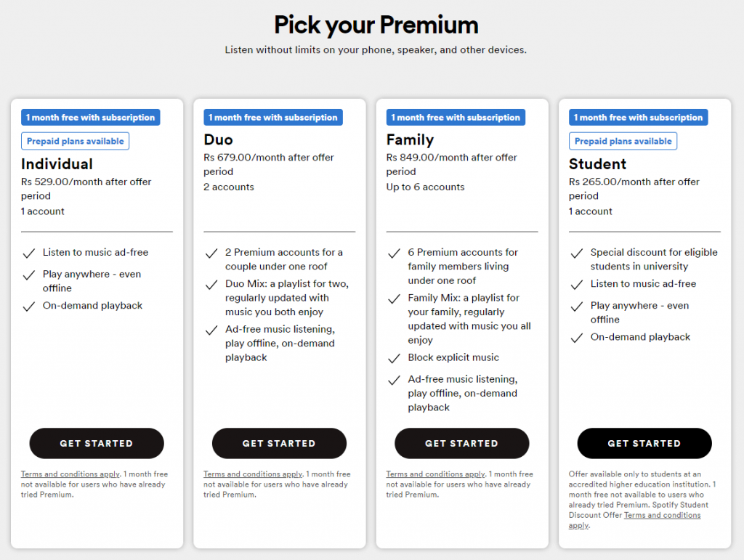The width and height of the screenshot is (744, 560).
Task: Click checkmark beside Duo Mix playlist feature
Action: coord(211,285)
